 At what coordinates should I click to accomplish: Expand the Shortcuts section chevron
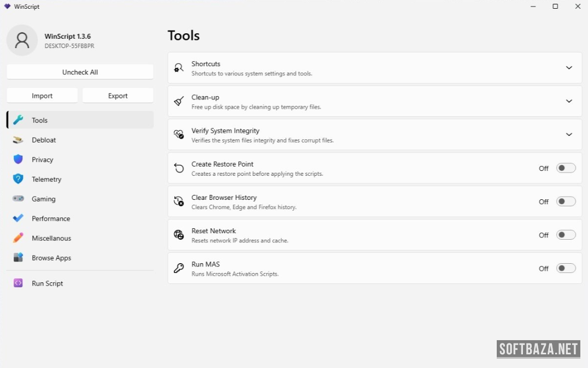(569, 68)
